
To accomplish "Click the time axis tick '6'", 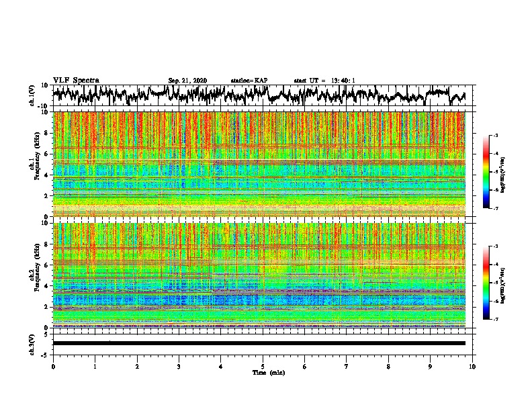I will point(305,367).
